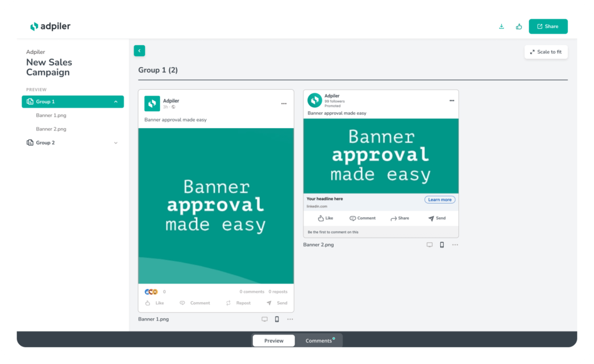This screenshot has width=594, height=364.
Task: Click the Scale to fit button
Action: [546, 52]
